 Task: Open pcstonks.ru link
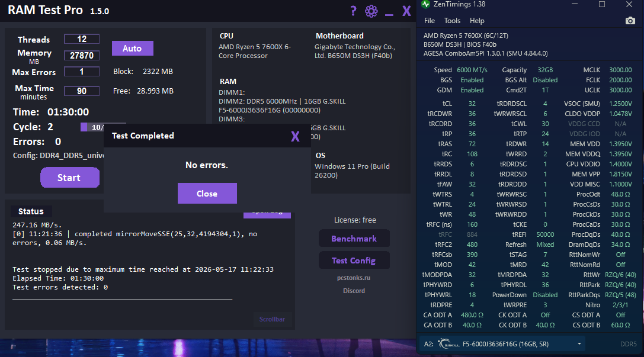point(354,278)
